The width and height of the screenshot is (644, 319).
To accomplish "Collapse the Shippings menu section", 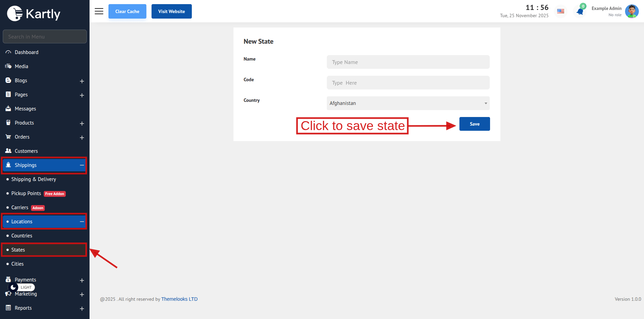I will coord(82,165).
